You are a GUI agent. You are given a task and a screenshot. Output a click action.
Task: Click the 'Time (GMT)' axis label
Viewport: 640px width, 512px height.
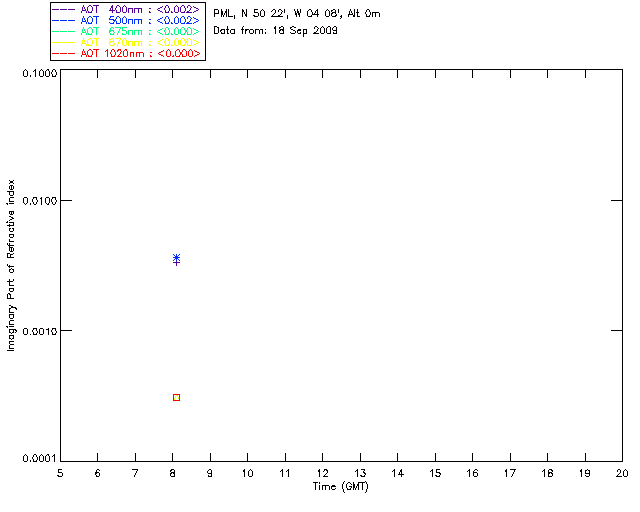click(341, 487)
